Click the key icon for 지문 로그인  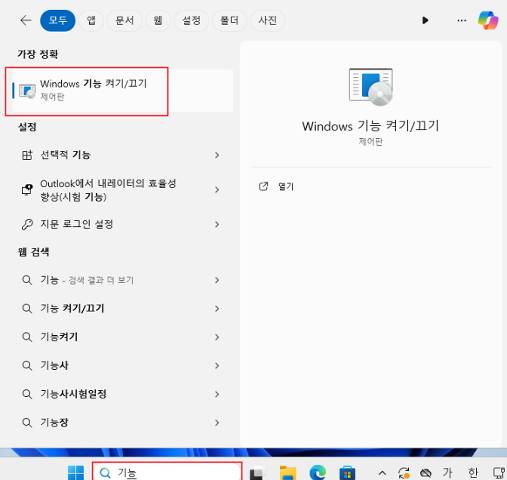27,224
